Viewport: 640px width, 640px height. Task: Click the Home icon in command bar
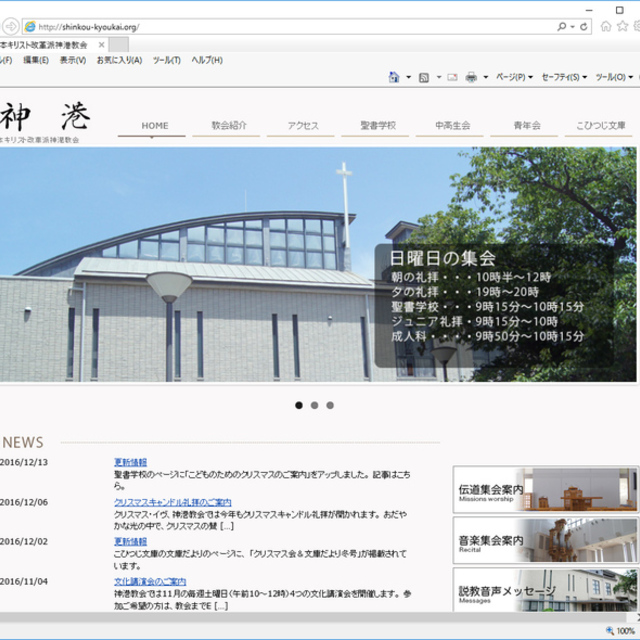[393, 77]
